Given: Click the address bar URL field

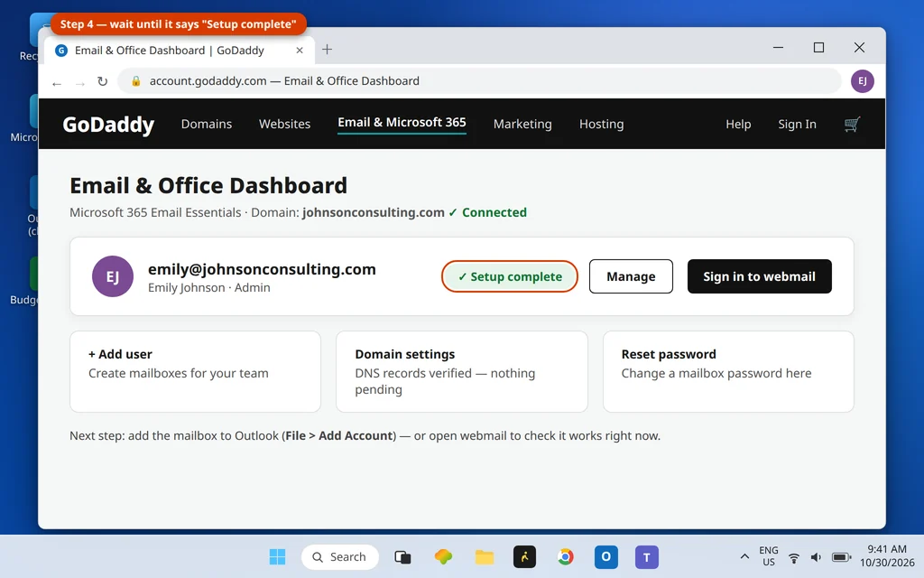Looking at the screenshot, I should pos(478,80).
